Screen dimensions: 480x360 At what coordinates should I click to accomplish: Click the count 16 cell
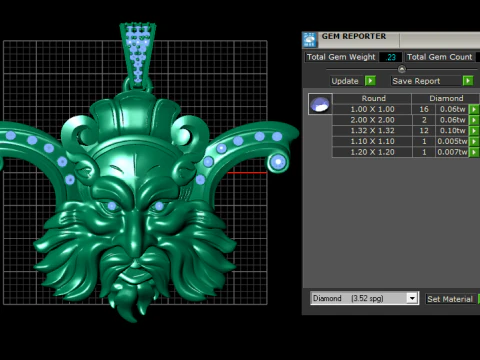point(424,109)
